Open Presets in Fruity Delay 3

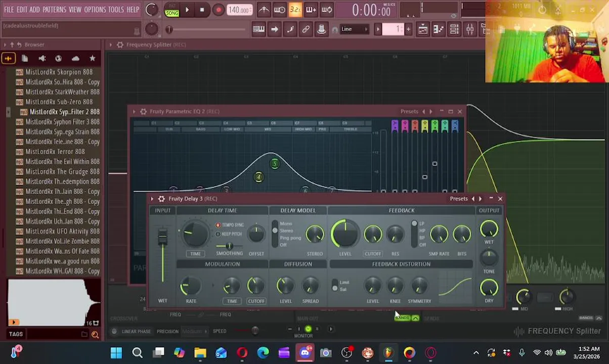pos(459,199)
